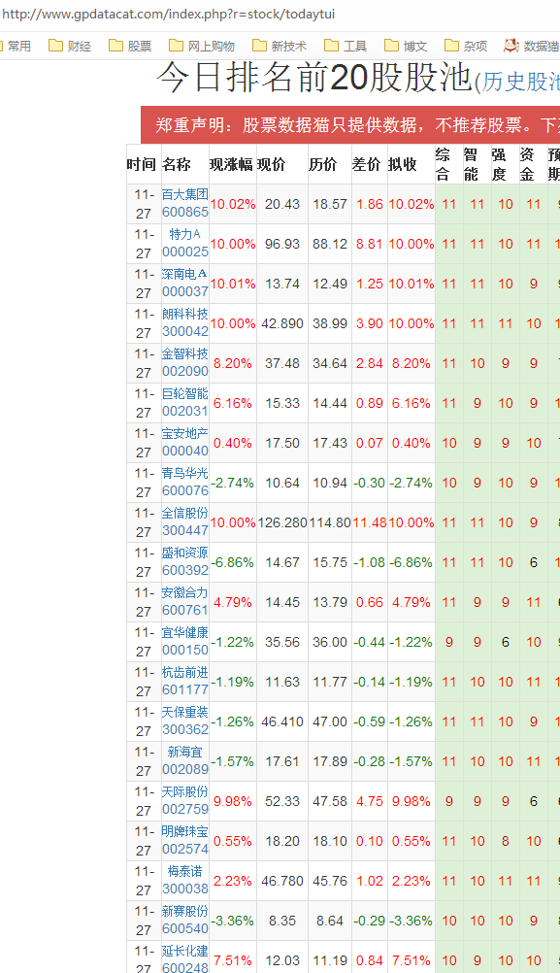
Task: Open the 数据猫 bookmark with cat icon
Action: tap(532, 46)
